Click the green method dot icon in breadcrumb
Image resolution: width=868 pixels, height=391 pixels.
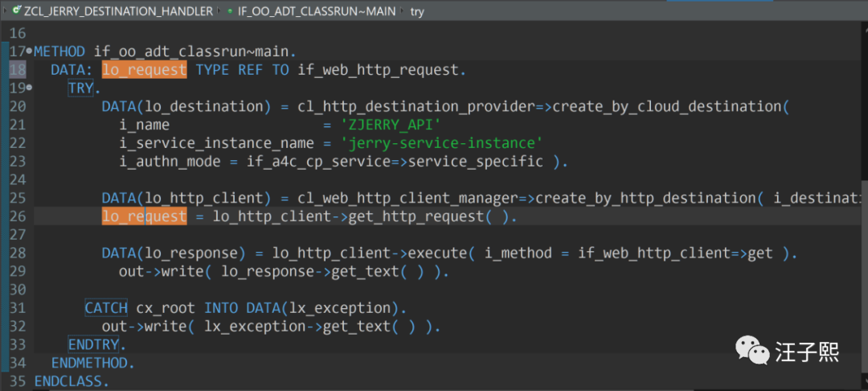[x=230, y=11]
